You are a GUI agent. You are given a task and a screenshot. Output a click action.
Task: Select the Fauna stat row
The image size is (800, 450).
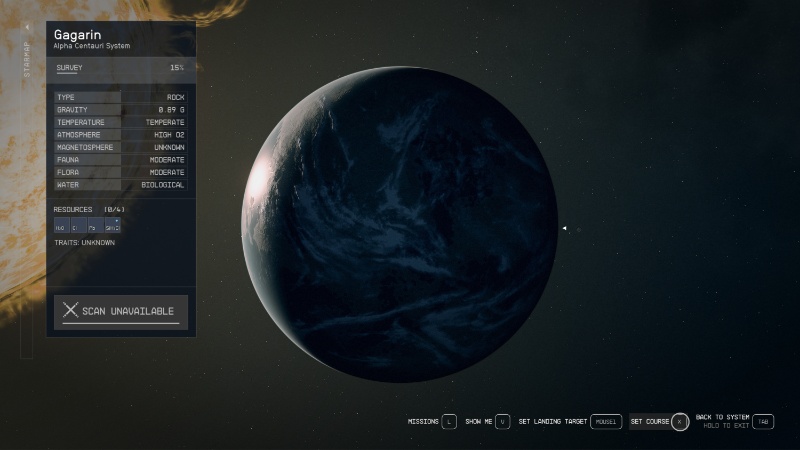(x=120, y=159)
